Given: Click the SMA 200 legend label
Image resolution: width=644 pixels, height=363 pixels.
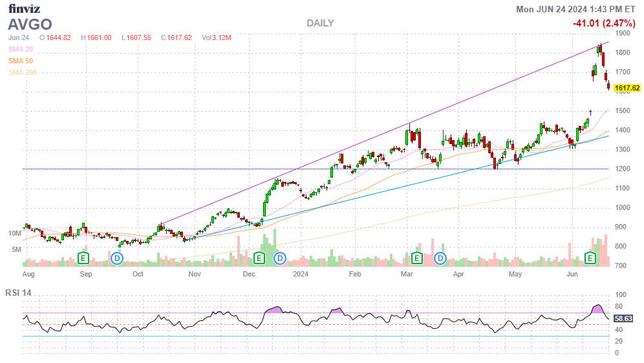Looking at the screenshot, I should pos(22,72).
